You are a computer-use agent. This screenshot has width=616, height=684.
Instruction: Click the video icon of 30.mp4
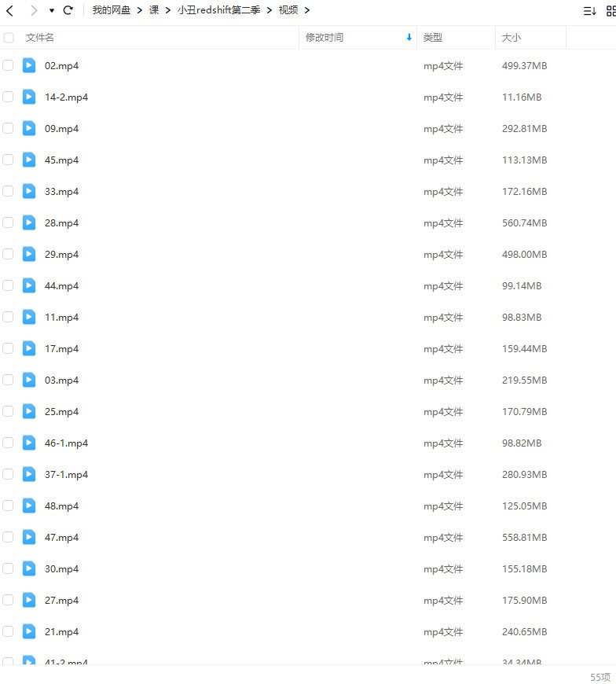[x=29, y=568]
